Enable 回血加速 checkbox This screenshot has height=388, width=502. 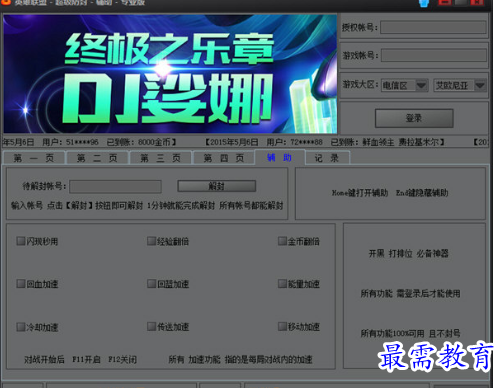click(x=21, y=284)
